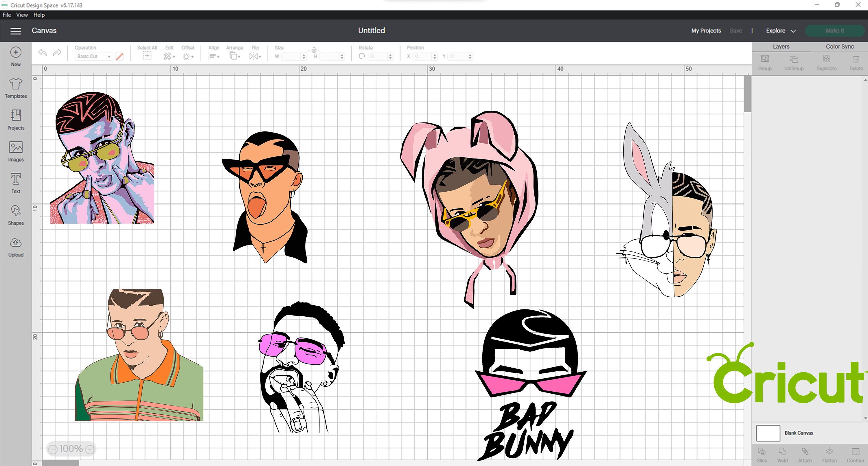Image resolution: width=868 pixels, height=466 pixels.
Task: Create a New project
Action: (16, 57)
